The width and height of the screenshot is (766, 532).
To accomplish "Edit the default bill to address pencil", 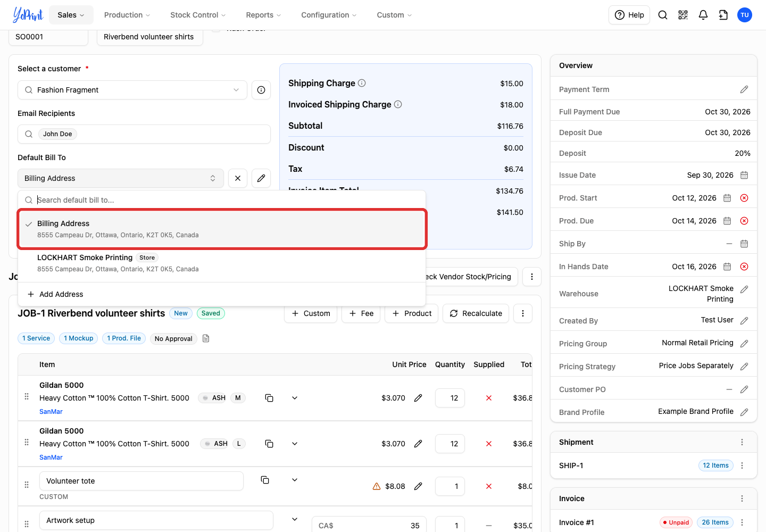I will tap(261, 178).
